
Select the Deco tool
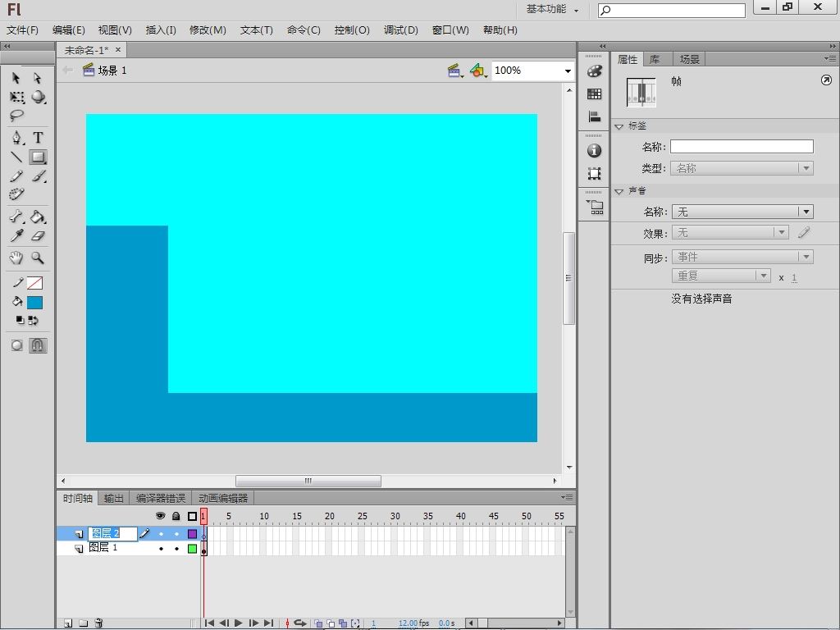click(16, 194)
